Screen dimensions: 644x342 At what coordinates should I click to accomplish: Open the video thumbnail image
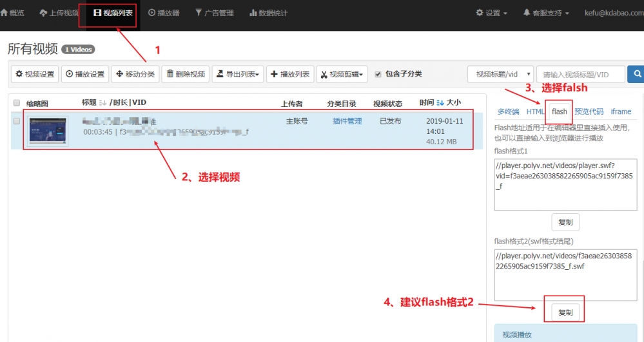point(48,131)
